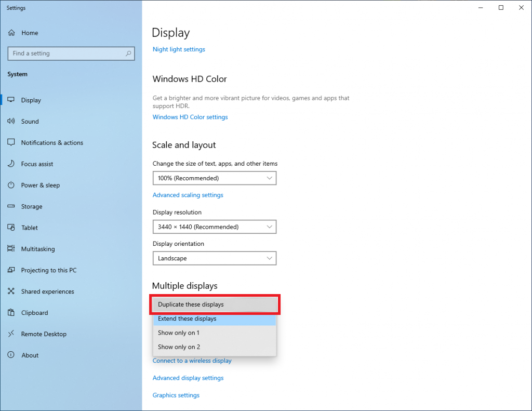Click the Clipboard icon
The width and height of the screenshot is (532, 411).
11,312
